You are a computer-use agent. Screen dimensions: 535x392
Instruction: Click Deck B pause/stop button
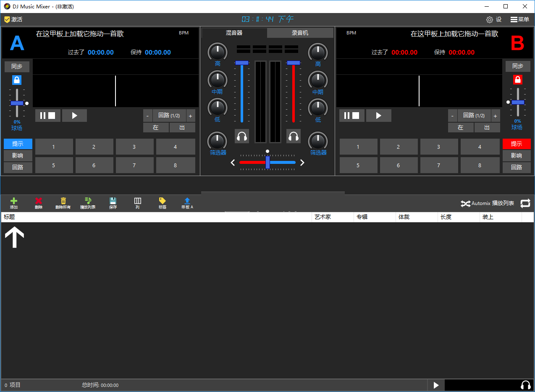[x=352, y=116]
